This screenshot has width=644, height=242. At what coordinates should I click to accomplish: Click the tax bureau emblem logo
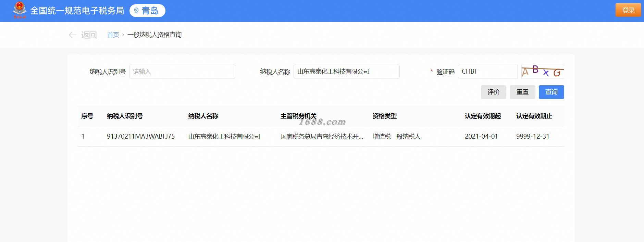[20, 10]
